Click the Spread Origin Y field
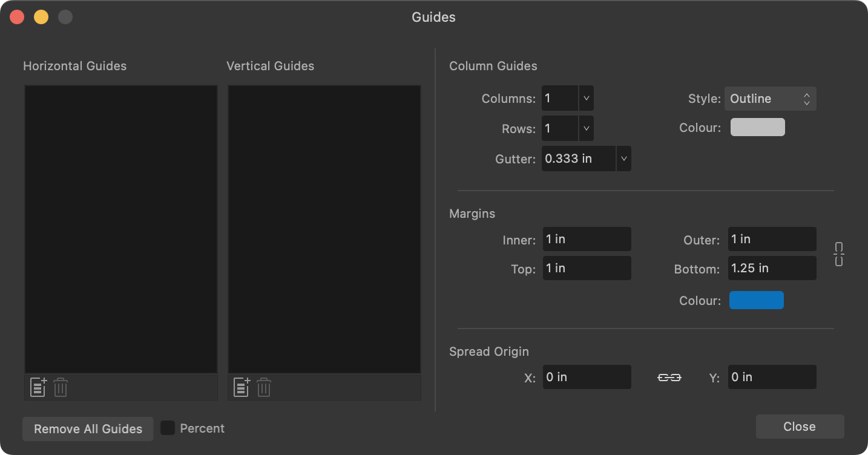Viewport: 868px width, 455px height. pyautogui.click(x=772, y=376)
